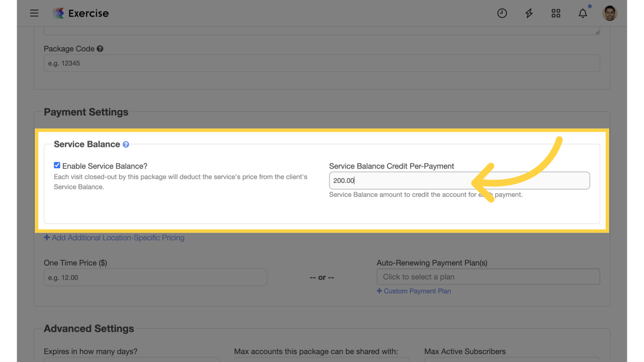Click the Custom Payment Plan link
This screenshot has height=362, width=644.
pyautogui.click(x=414, y=291)
